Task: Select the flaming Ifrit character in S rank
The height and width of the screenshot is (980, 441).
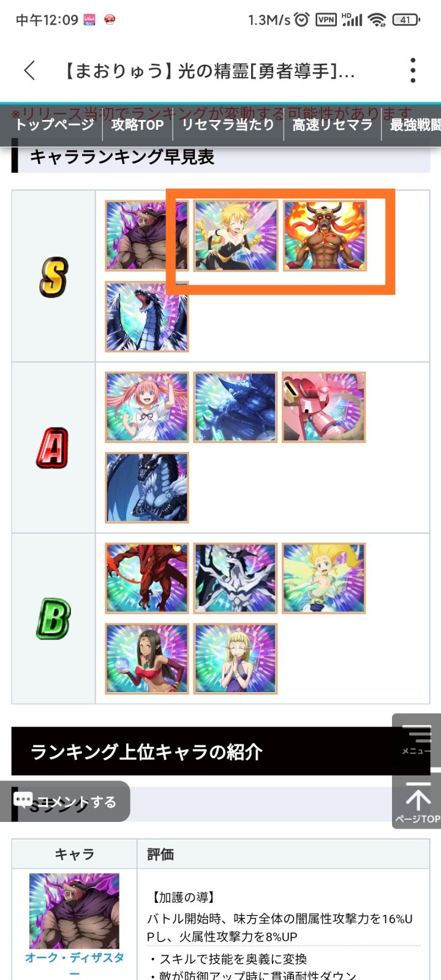Action: click(324, 236)
